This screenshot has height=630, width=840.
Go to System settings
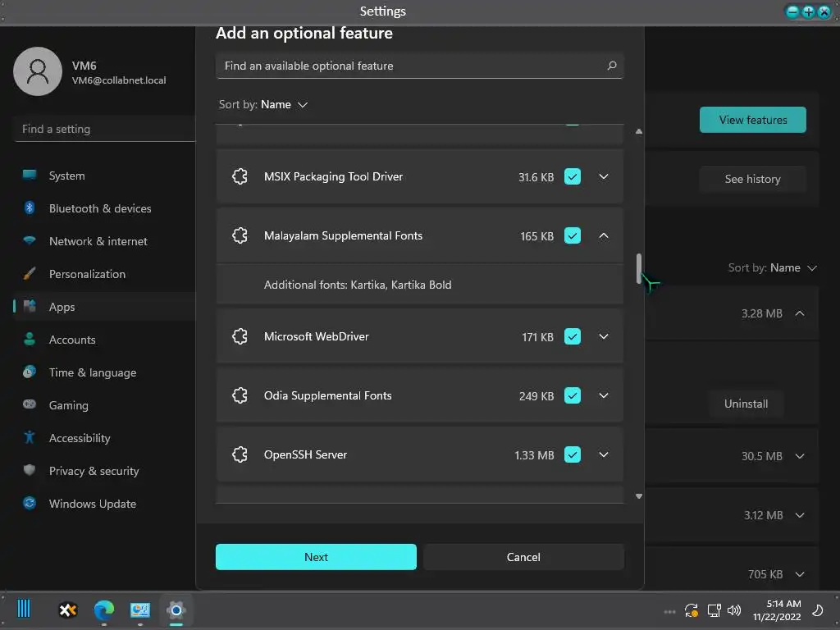[x=104, y=176]
